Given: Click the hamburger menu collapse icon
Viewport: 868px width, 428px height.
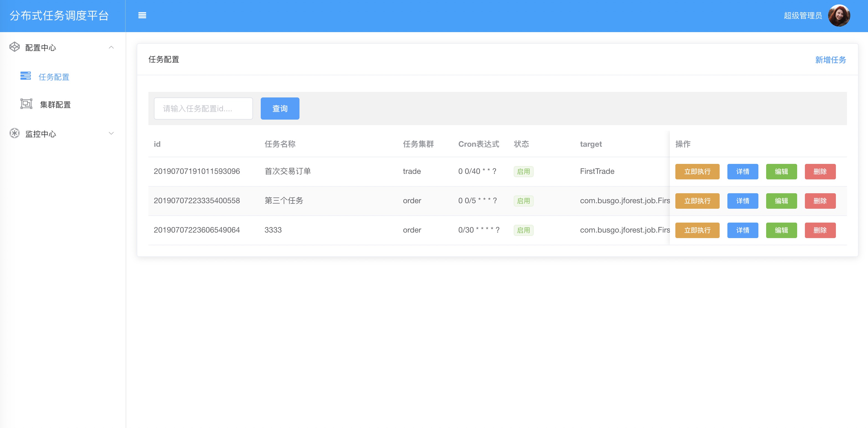Looking at the screenshot, I should coord(142,16).
